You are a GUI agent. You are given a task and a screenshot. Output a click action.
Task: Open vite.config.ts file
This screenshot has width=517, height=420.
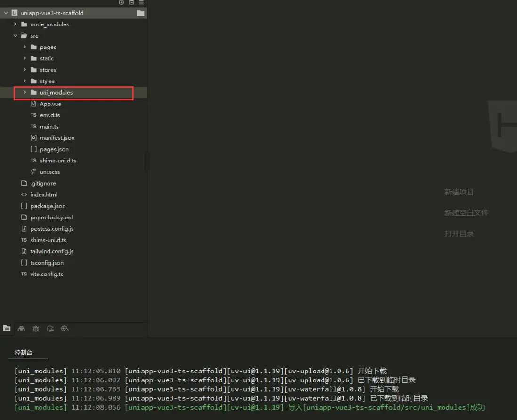pyautogui.click(x=46, y=274)
